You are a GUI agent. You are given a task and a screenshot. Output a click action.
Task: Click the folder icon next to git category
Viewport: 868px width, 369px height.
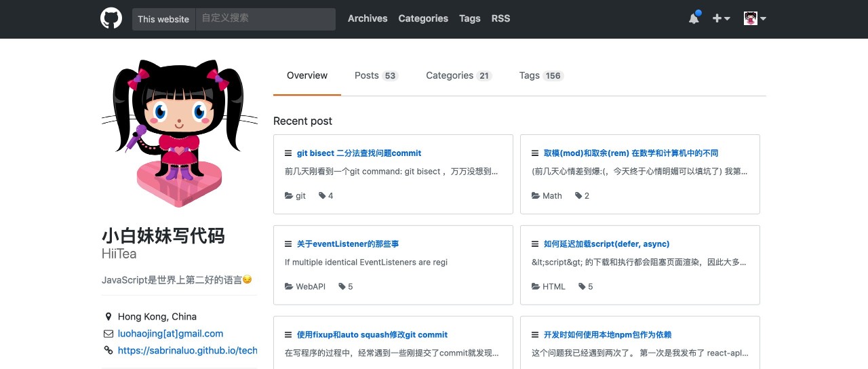coord(289,196)
